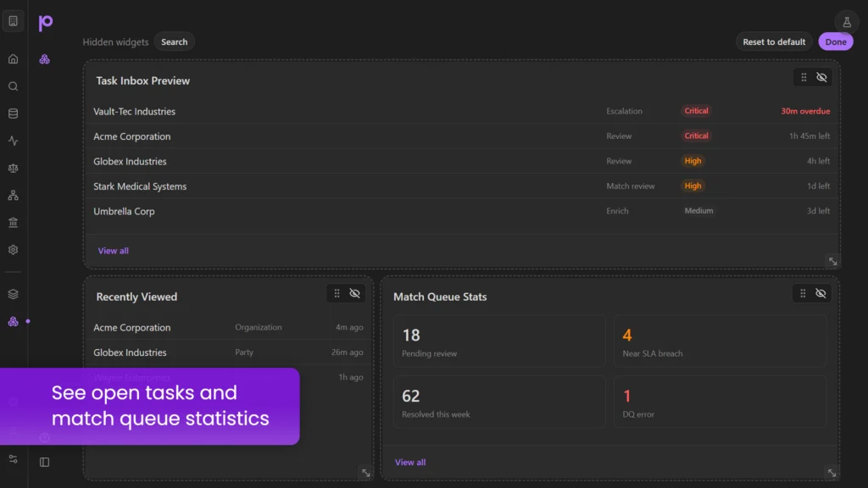Open the database icon in sidebar
This screenshot has width=868, height=488.
click(14, 114)
